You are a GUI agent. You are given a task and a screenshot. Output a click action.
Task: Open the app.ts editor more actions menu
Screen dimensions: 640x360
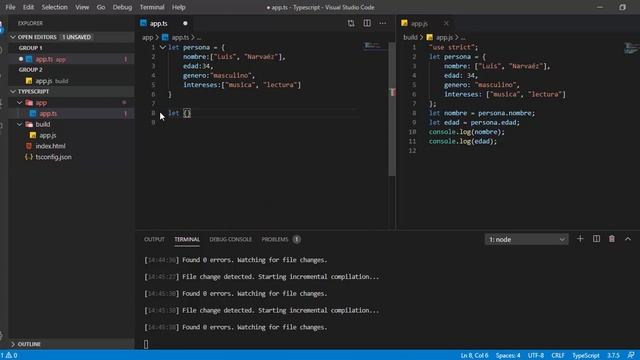[382, 23]
